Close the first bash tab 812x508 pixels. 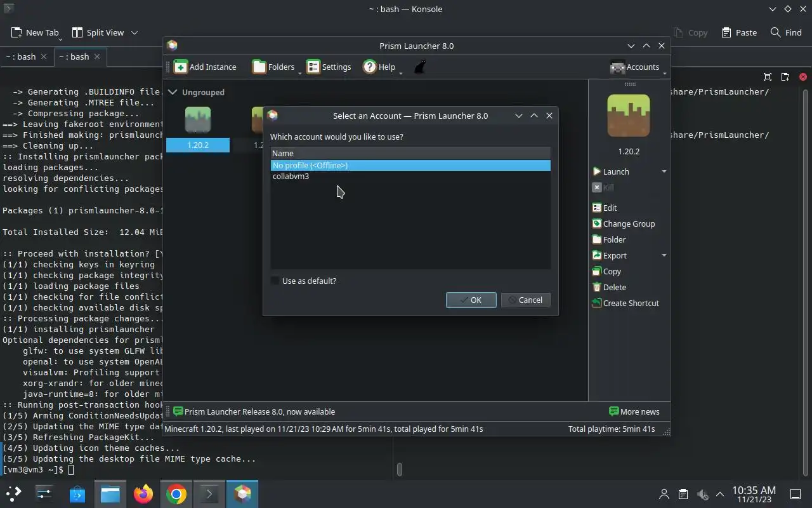click(44, 57)
